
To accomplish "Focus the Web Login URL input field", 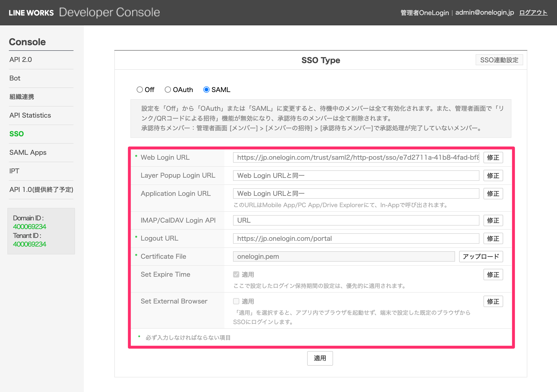I will click(x=356, y=158).
